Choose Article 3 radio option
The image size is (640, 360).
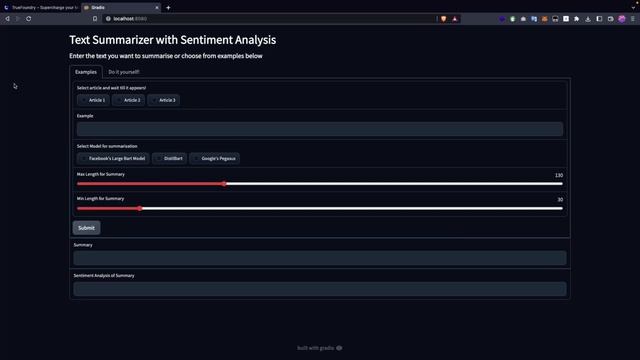coord(163,100)
